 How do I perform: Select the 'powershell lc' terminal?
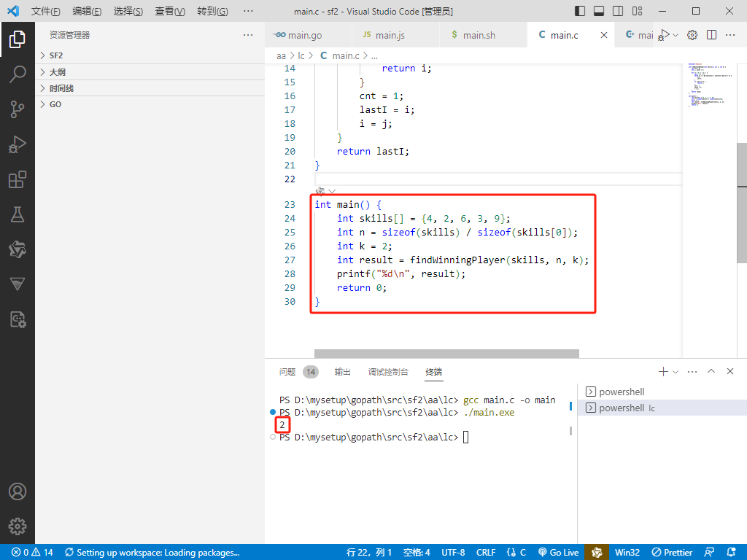coord(662,408)
